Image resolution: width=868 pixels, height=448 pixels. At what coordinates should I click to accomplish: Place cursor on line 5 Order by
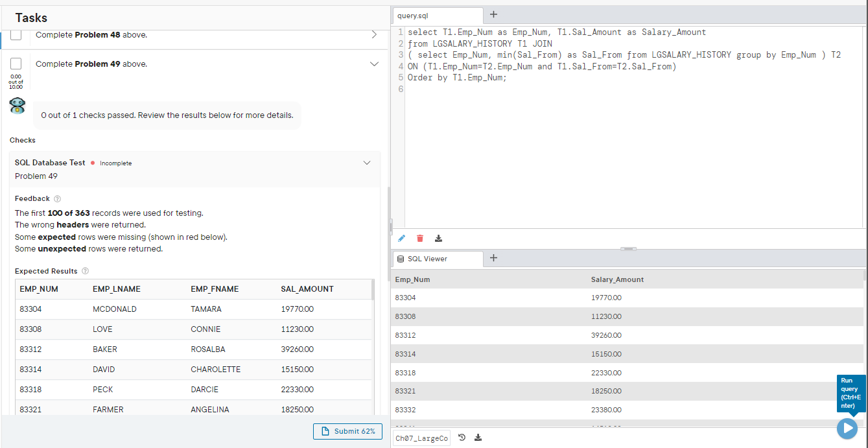click(x=457, y=78)
